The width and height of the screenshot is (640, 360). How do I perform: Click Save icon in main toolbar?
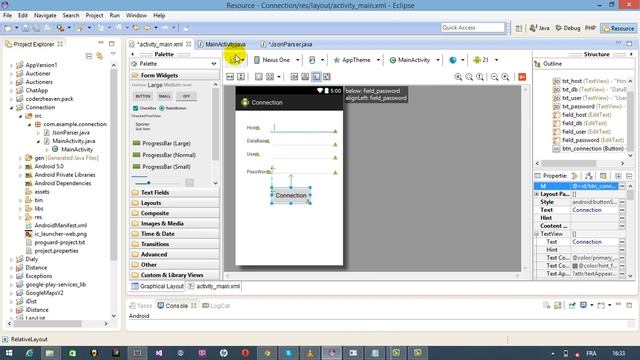[x=26, y=28]
